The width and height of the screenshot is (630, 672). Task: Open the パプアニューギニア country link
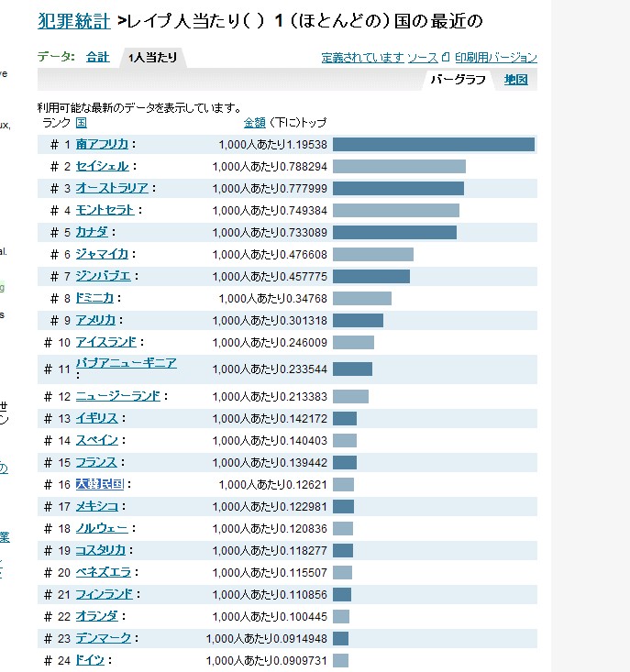click(x=127, y=363)
